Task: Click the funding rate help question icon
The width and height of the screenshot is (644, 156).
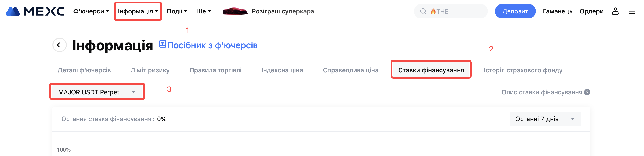Action: pyautogui.click(x=587, y=92)
